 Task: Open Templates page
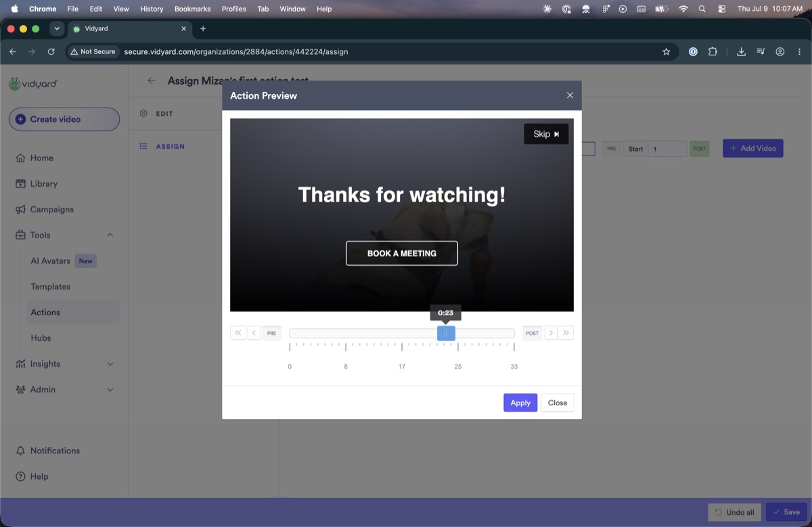coord(51,286)
